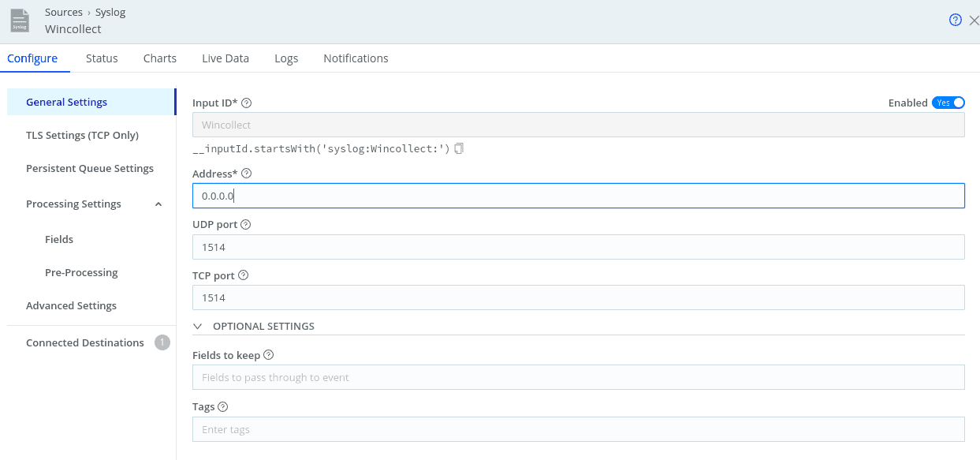This screenshot has height=460, width=980.
Task: Click the UDP port help icon
Action: coord(245,225)
